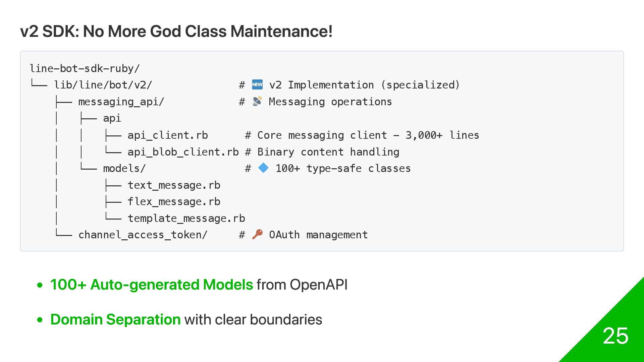Click the 'from OpenAPI' text
Image resolution: width=644 pixels, height=362 pixels.
coord(302,285)
